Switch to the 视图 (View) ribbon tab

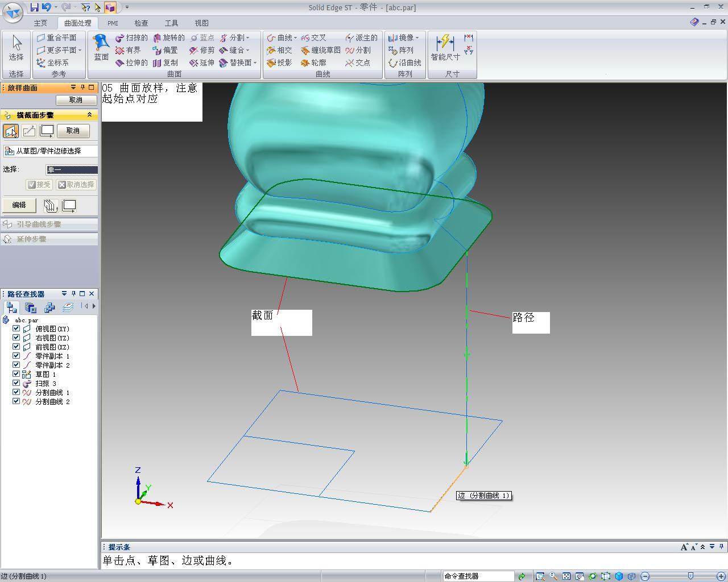click(x=201, y=23)
